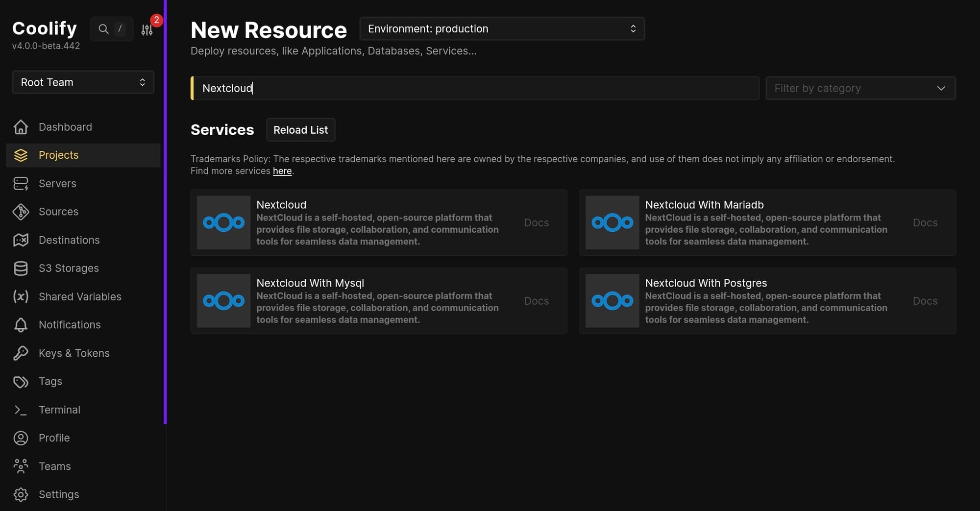Image resolution: width=980 pixels, height=511 pixels.
Task: Click the Servers icon in sidebar
Action: pyautogui.click(x=21, y=184)
